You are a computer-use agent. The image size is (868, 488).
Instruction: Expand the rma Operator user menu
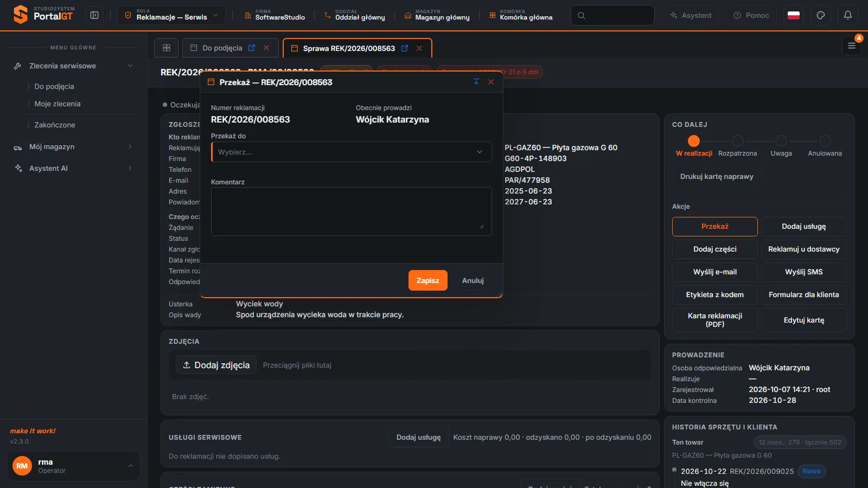click(x=73, y=466)
